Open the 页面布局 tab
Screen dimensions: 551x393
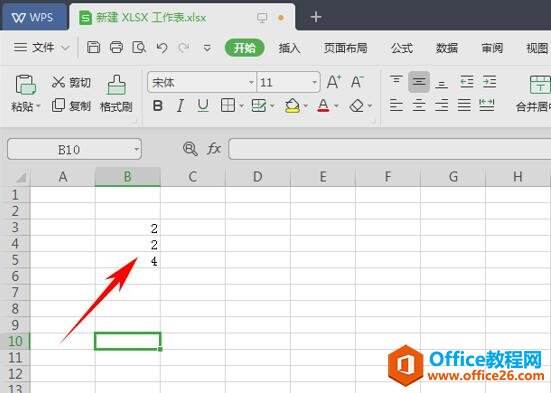[346, 48]
